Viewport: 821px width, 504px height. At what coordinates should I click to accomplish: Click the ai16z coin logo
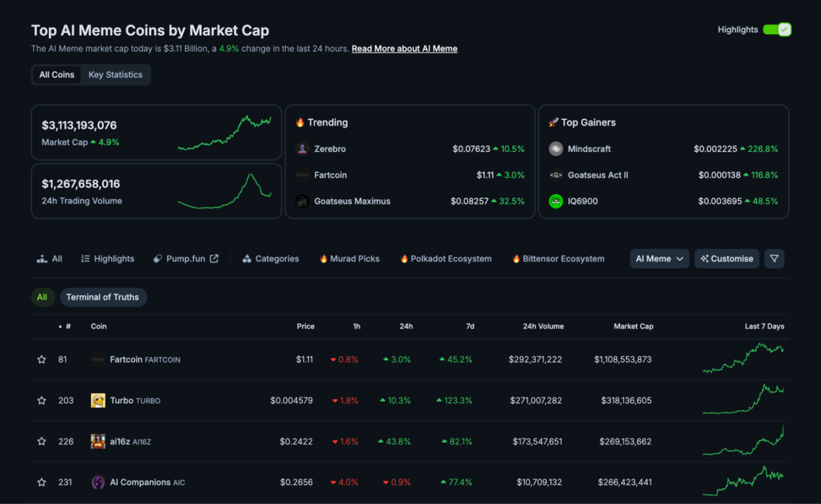click(x=98, y=441)
